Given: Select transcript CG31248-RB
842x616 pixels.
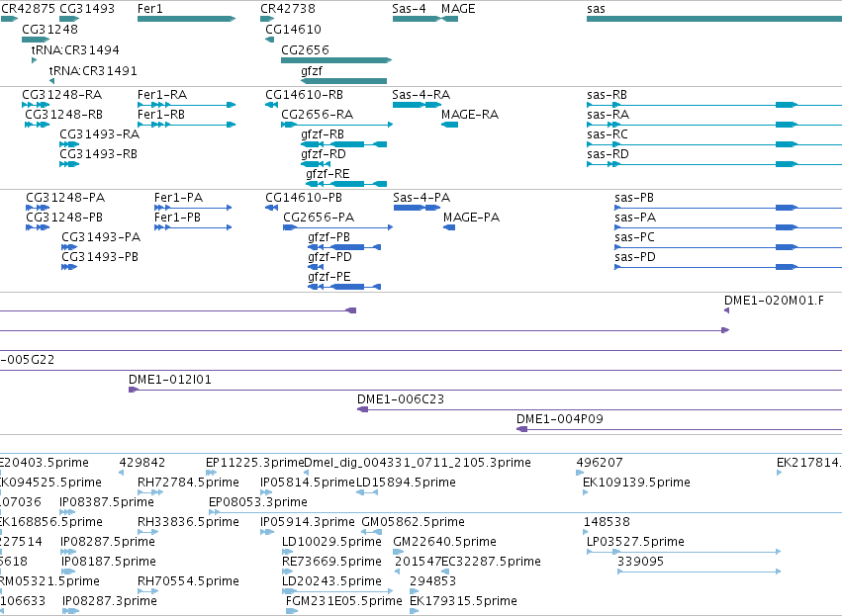Looking at the screenshot, I should [37, 125].
